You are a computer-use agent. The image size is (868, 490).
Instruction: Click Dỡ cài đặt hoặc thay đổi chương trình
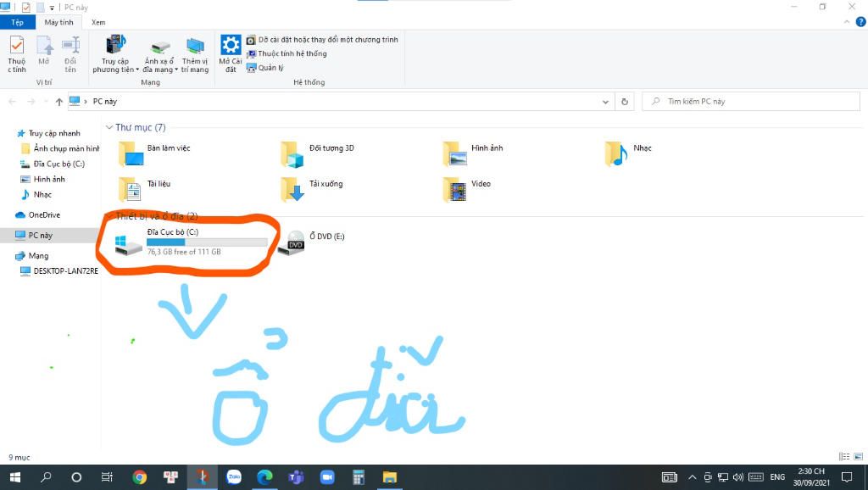[x=322, y=40]
